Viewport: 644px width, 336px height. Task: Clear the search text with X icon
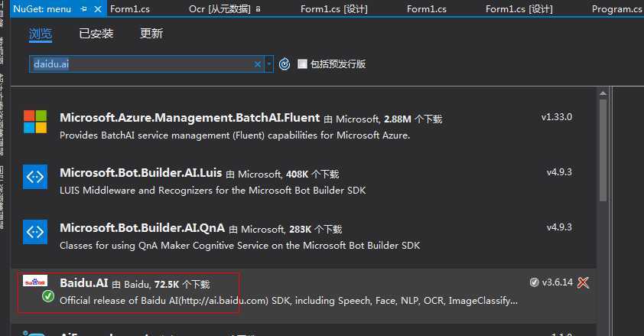[258, 64]
